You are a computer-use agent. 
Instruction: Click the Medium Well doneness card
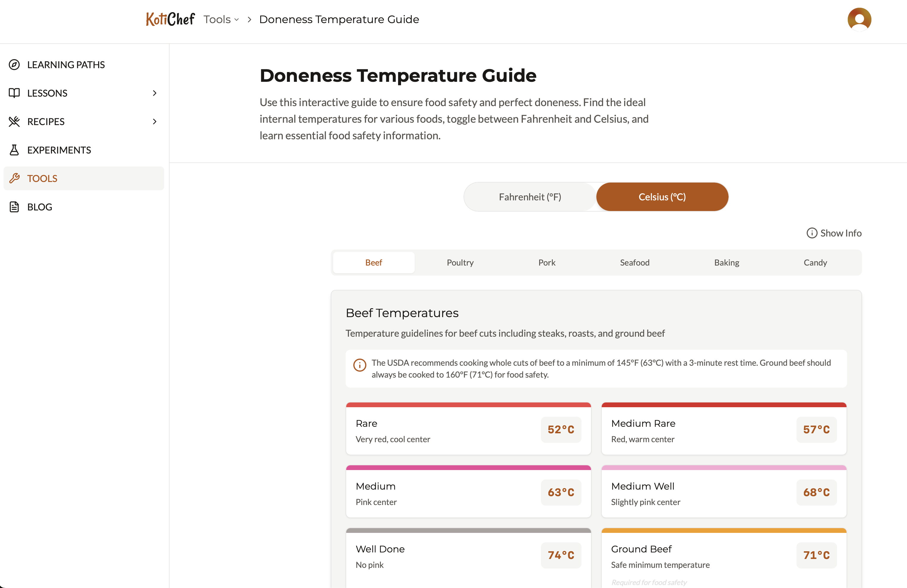pos(724,491)
